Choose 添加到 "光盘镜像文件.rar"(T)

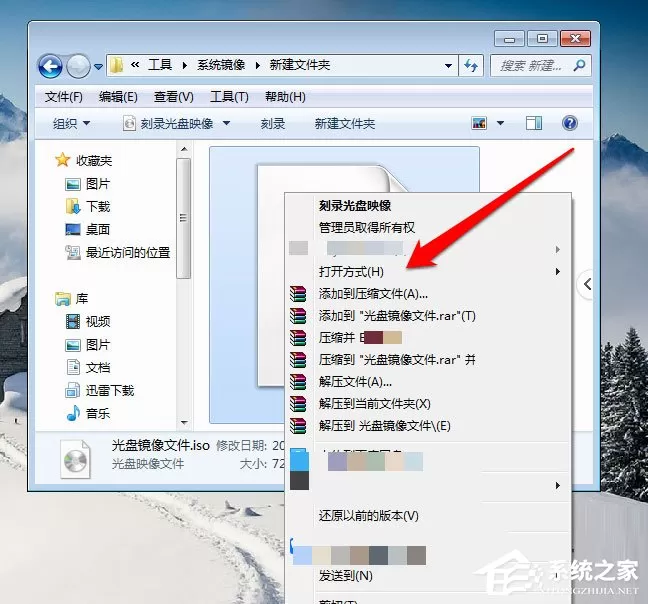[x=397, y=316]
